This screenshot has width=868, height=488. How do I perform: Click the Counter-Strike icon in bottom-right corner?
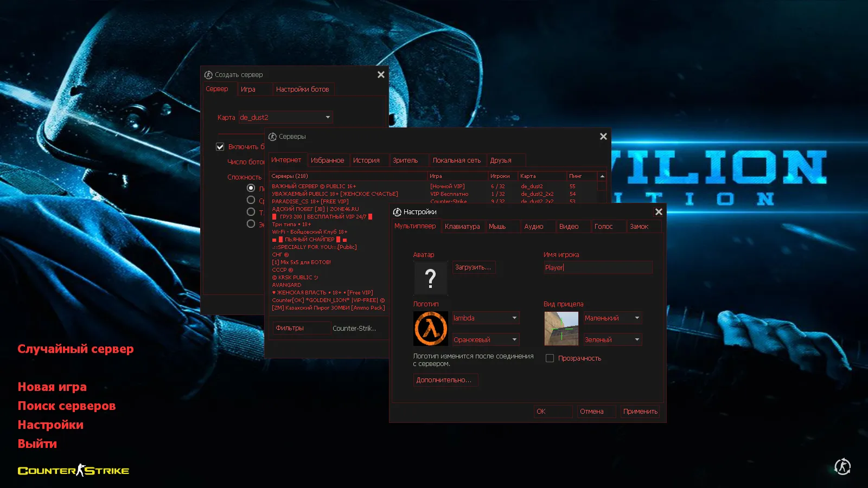pyautogui.click(x=842, y=466)
